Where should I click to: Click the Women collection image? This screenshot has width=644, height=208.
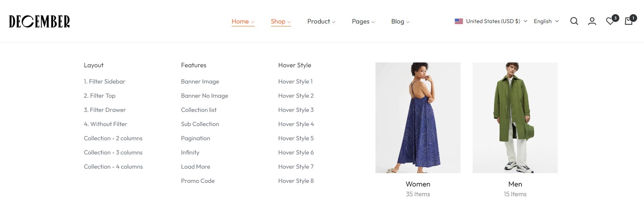click(x=418, y=118)
